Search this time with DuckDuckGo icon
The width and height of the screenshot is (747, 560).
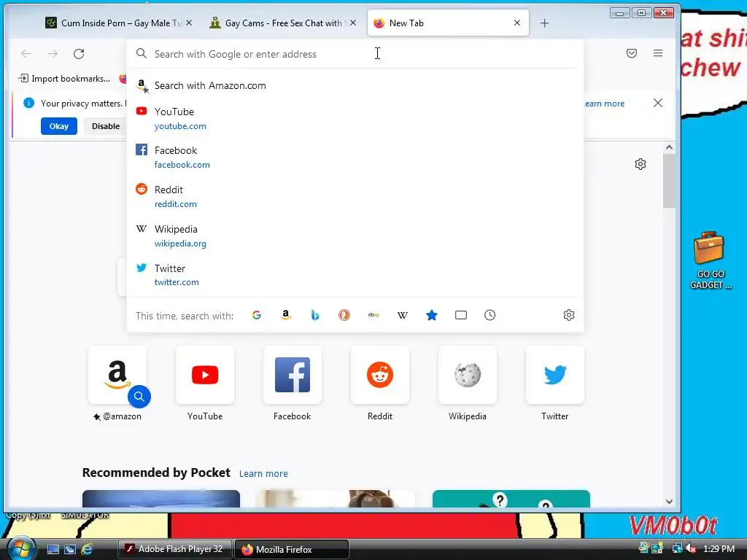pos(344,315)
